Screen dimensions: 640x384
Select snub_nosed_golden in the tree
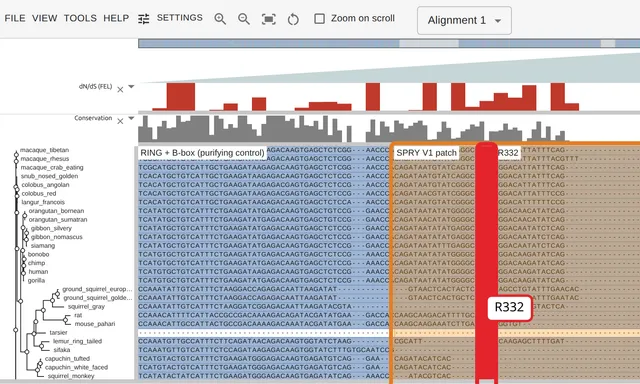point(49,176)
